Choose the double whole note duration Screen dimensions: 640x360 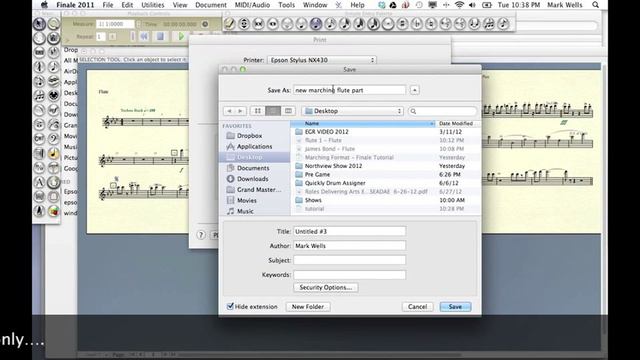tap(258, 24)
